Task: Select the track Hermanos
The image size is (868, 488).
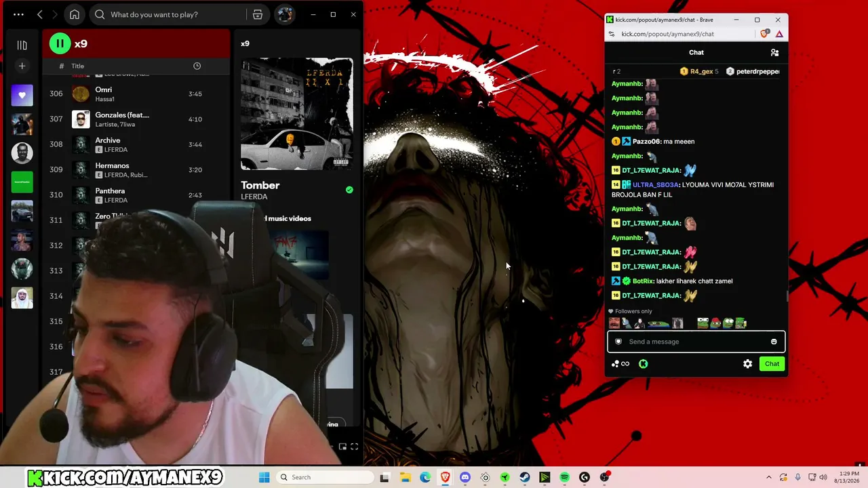Action: click(x=136, y=169)
